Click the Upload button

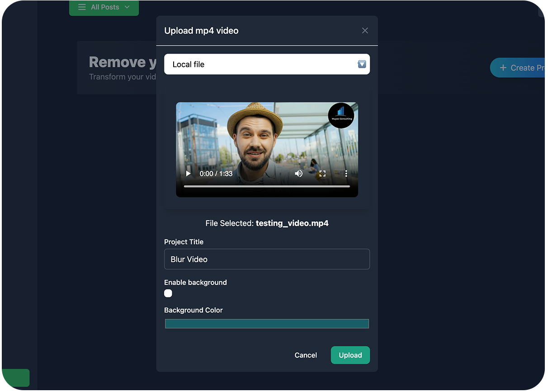[350, 355]
